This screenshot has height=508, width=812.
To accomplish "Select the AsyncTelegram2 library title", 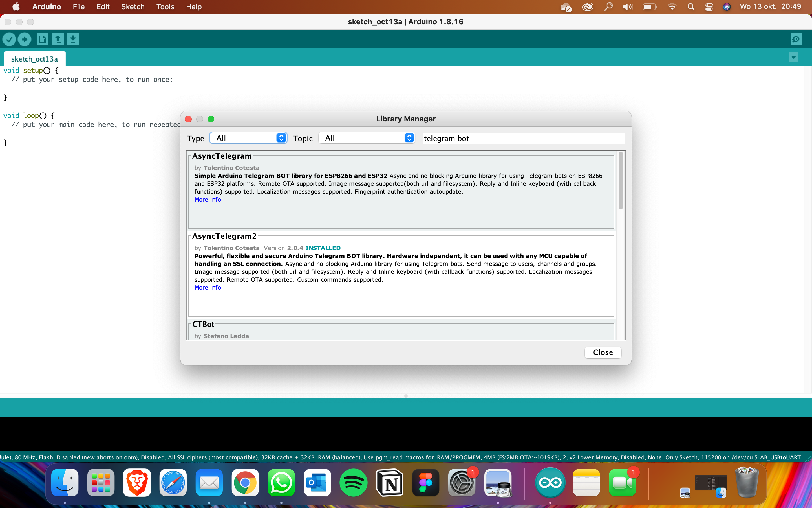I will click(x=224, y=236).
